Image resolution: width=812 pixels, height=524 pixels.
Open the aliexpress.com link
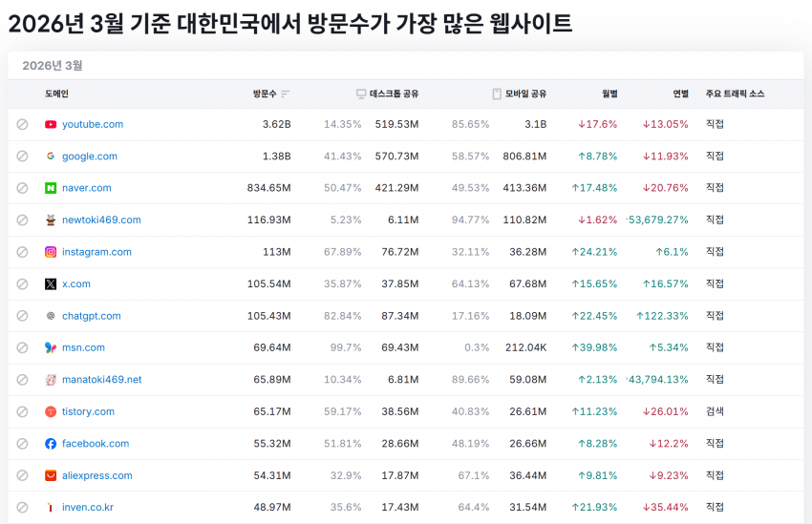tap(96, 475)
